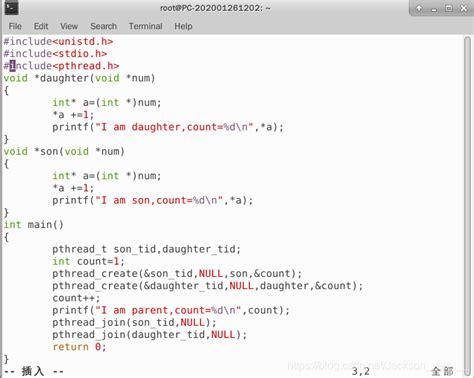Click on pthread_join(son_tid,NULL) line
Viewport: 474px width, 378px height.
(134, 323)
